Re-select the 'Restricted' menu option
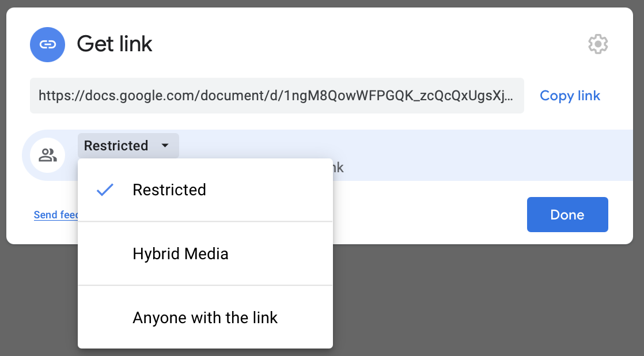Viewport: 644px width, 356px height. 169,189
